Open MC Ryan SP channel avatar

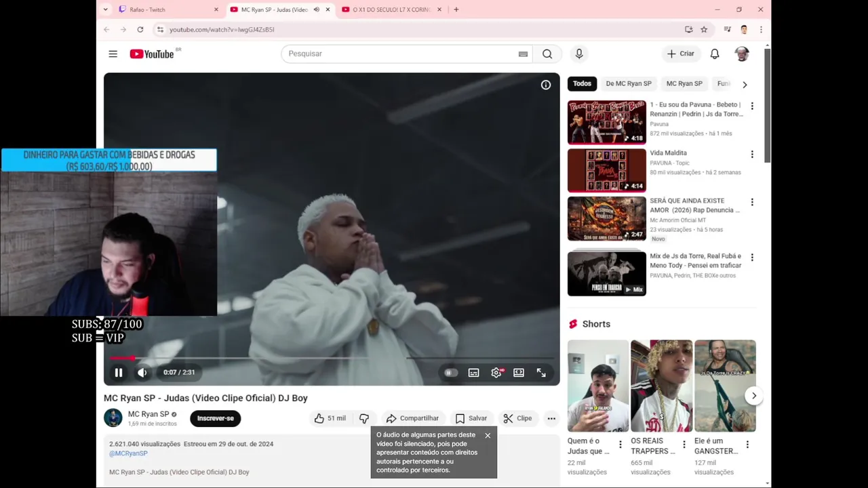click(113, 418)
